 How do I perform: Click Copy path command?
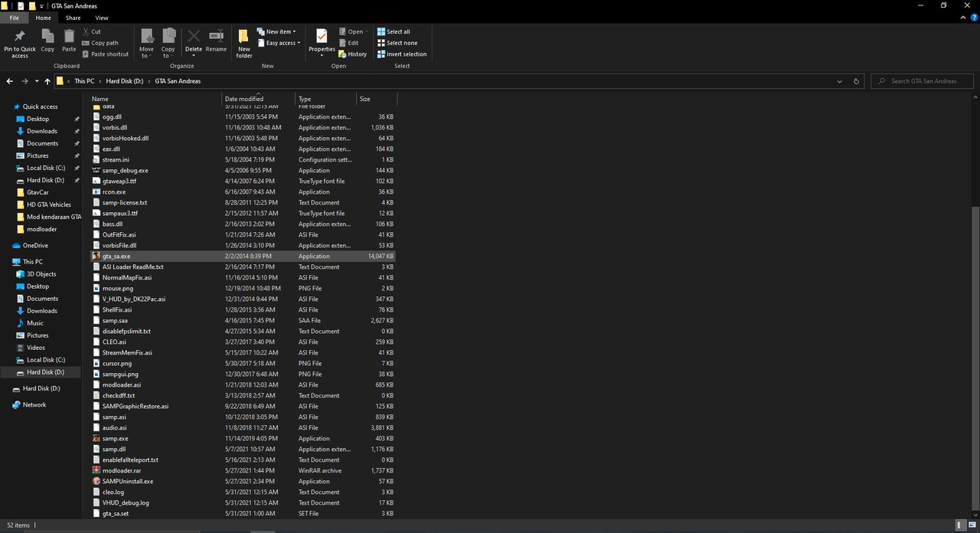tap(100, 43)
